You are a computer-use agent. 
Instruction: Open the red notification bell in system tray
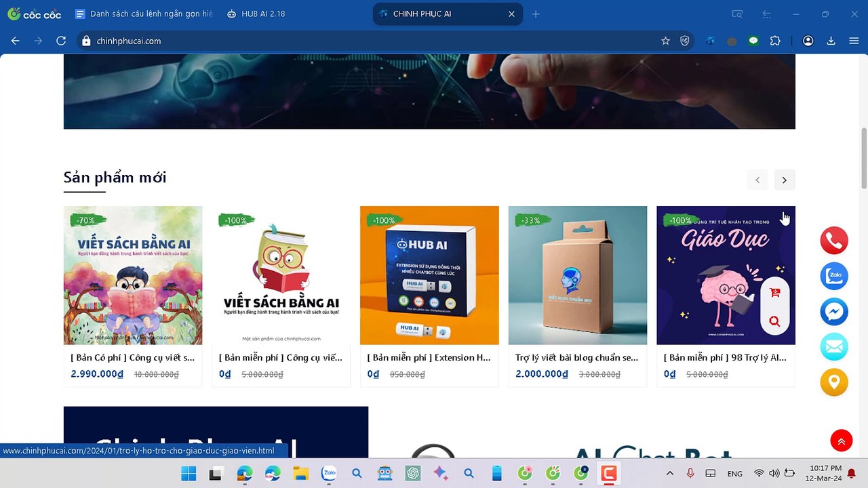(x=852, y=473)
